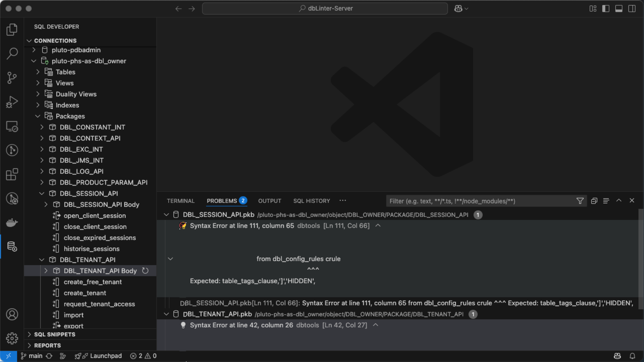This screenshot has width=644, height=362.
Task: Collapse the line 111 error message details
Action: pos(378,225)
